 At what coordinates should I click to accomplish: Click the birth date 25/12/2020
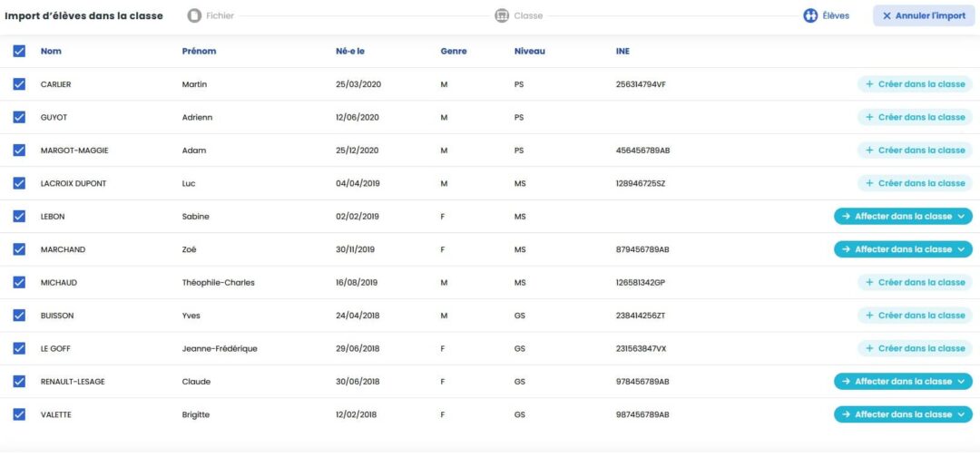click(x=358, y=151)
